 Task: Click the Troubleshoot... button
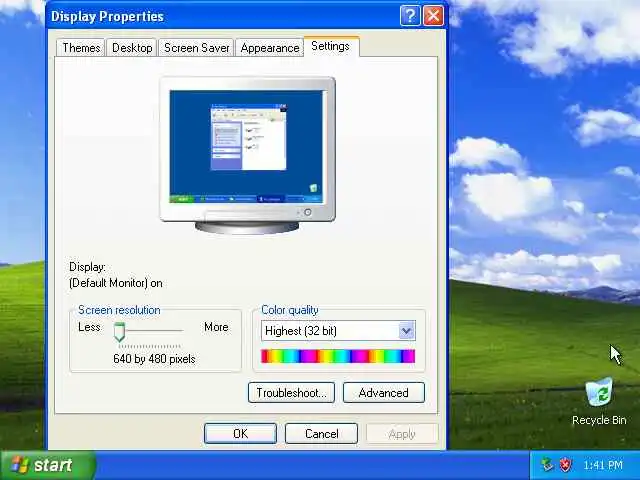[291, 393]
